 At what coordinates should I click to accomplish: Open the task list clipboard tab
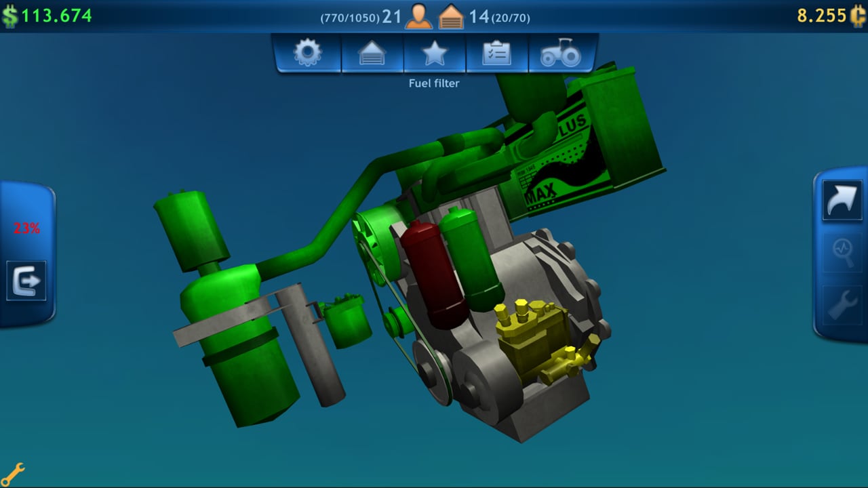pos(497,52)
